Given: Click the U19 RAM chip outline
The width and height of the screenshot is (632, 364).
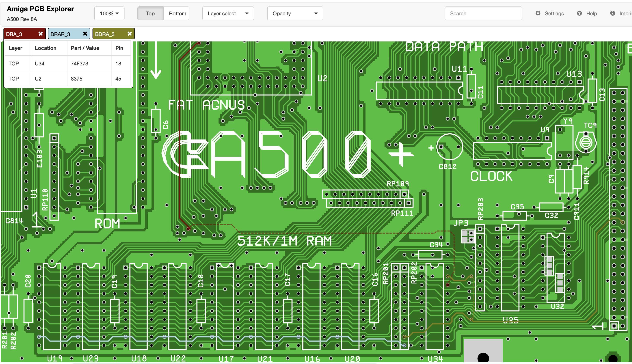Looking at the screenshot, I should [52, 307].
